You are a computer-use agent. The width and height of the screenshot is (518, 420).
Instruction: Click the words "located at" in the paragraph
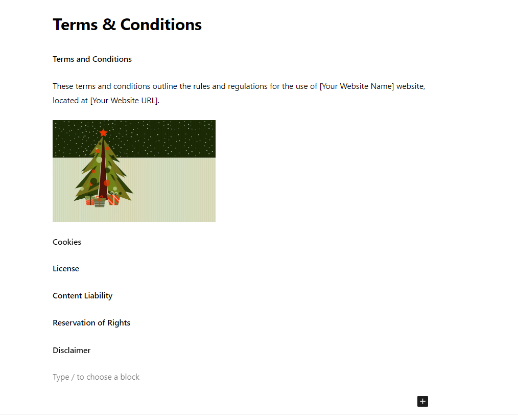[x=70, y=101]
